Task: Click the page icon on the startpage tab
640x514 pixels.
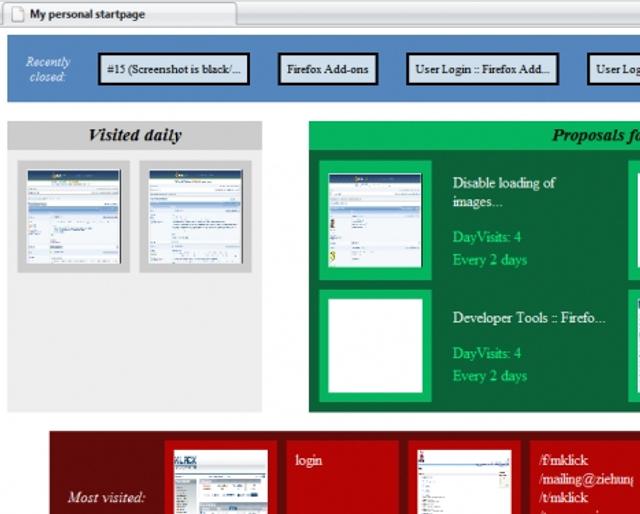Action: point(18,14)
